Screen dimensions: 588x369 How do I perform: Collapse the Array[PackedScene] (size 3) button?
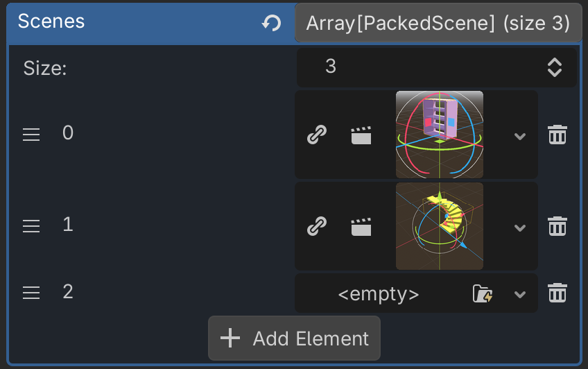[438, 23]
